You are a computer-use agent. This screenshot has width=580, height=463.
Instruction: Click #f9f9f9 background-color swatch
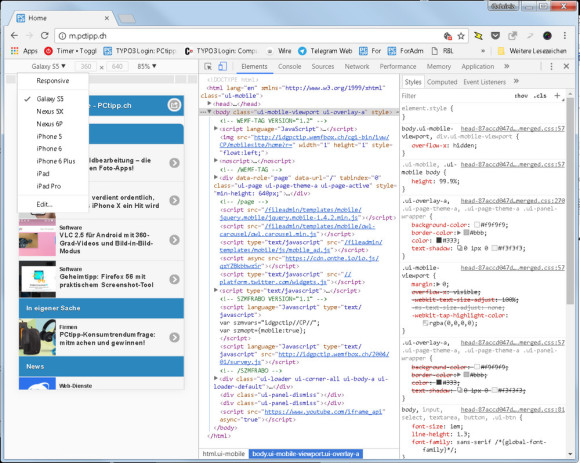(x=477, y=225)
